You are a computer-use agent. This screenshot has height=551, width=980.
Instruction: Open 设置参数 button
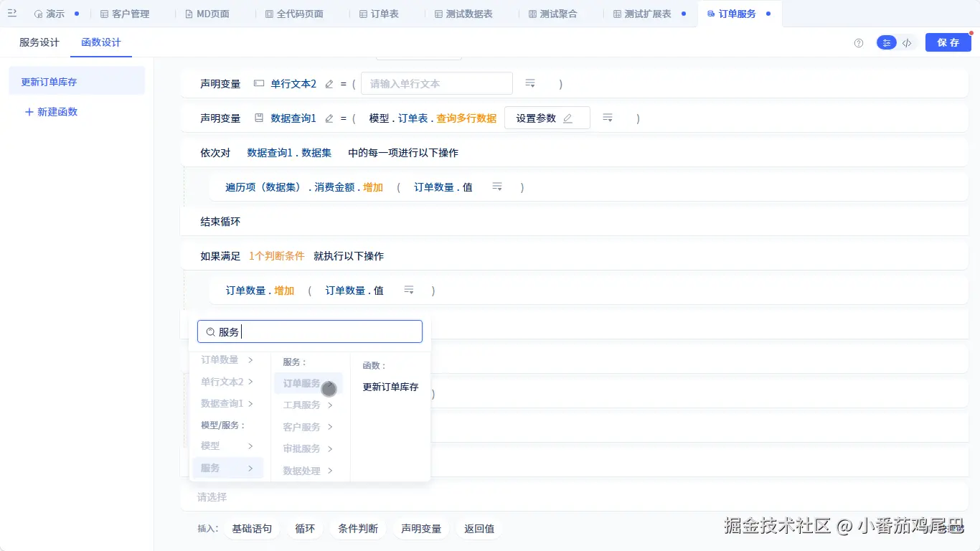(547, 118)
